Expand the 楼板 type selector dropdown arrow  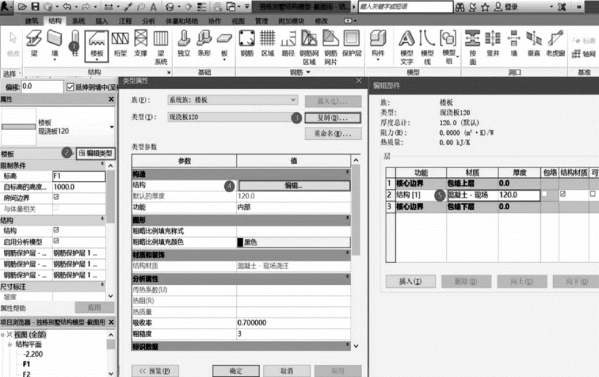pos(112,127)
